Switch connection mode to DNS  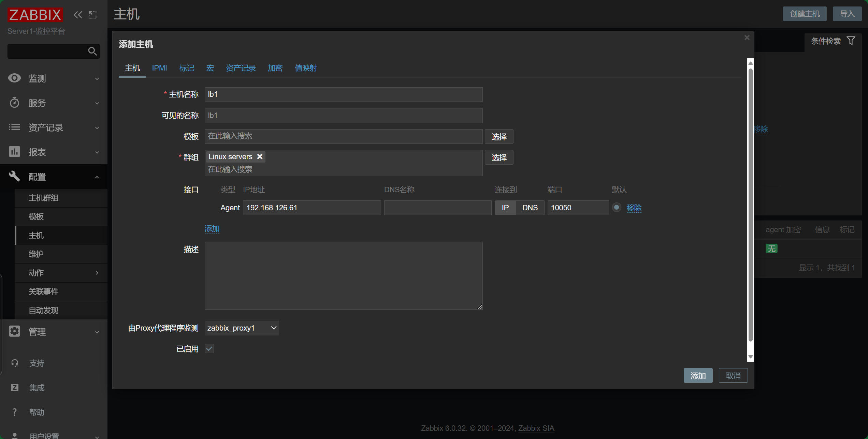[x=530, y=208]
